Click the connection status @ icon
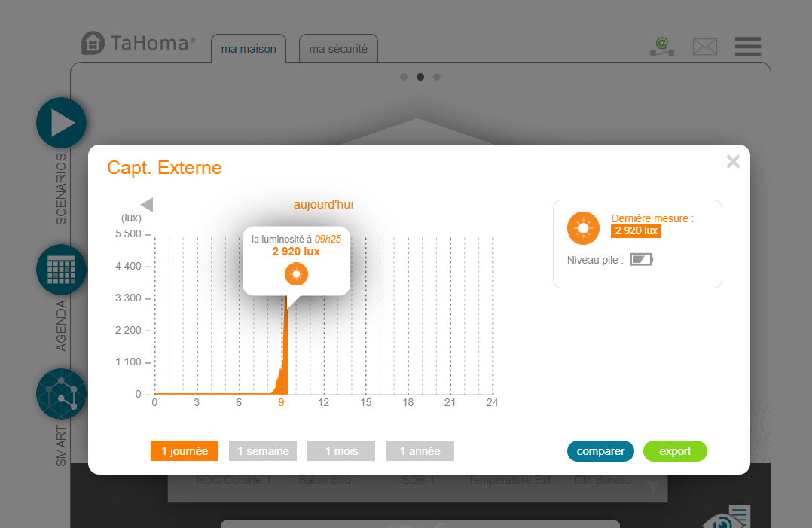812x528 pixels. [x=661, y=47]
